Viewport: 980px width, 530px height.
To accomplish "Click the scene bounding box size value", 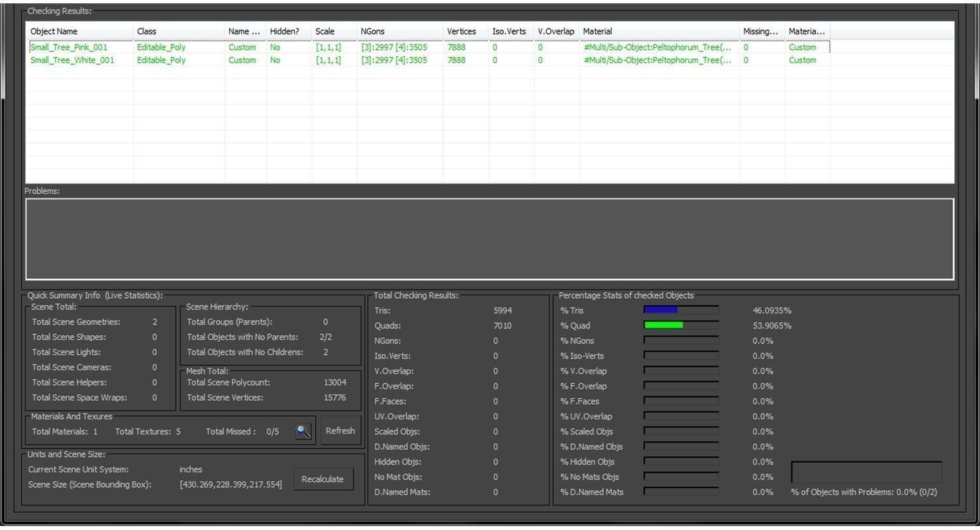I will (230, 485).
